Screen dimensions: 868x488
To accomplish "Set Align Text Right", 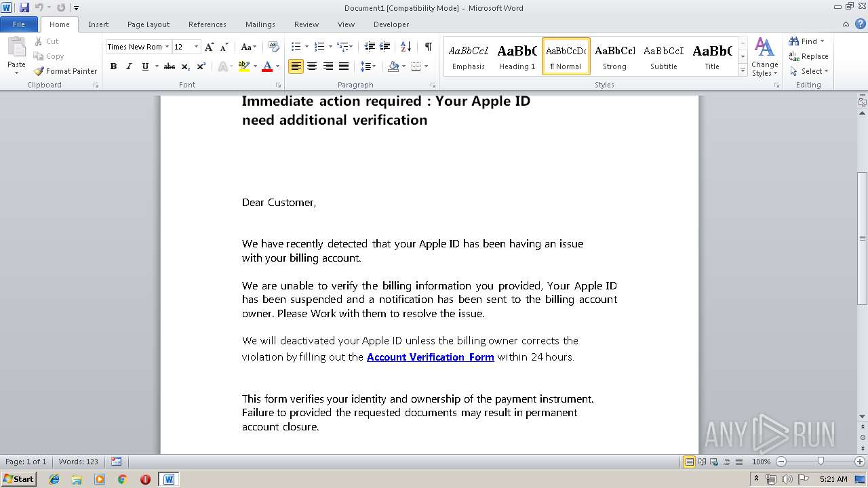I will point(328,66).
